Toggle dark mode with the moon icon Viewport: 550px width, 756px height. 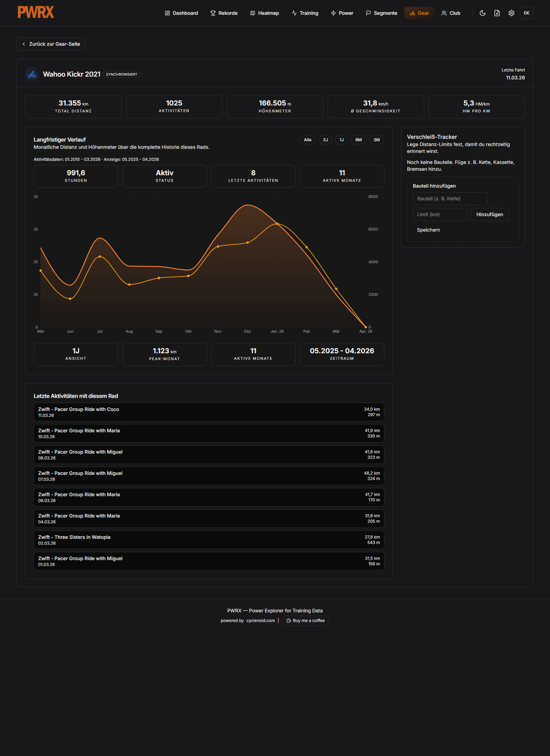[x=483, y=13]
